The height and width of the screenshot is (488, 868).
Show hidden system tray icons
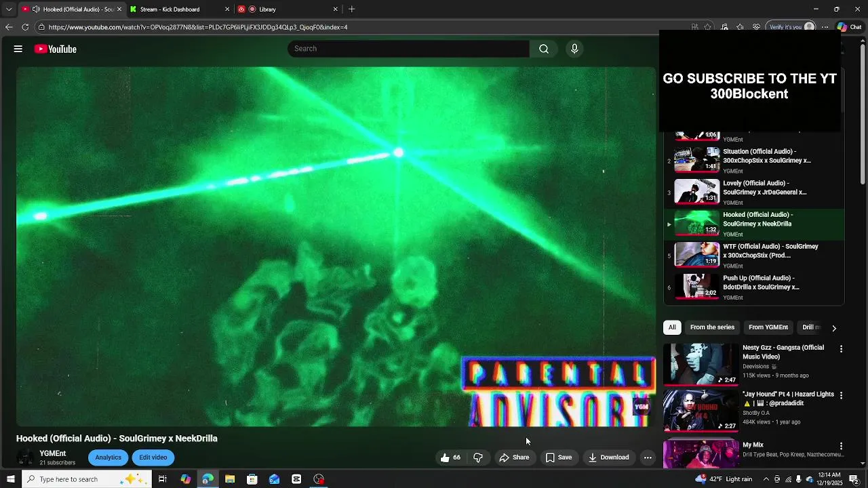tap(766, 479)
